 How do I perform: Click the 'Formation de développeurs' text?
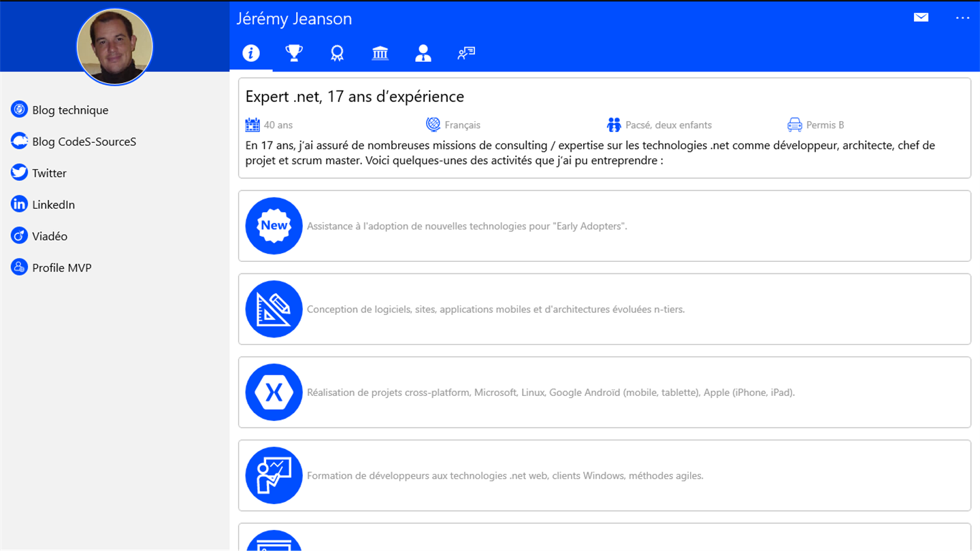(x=505, y=475)
